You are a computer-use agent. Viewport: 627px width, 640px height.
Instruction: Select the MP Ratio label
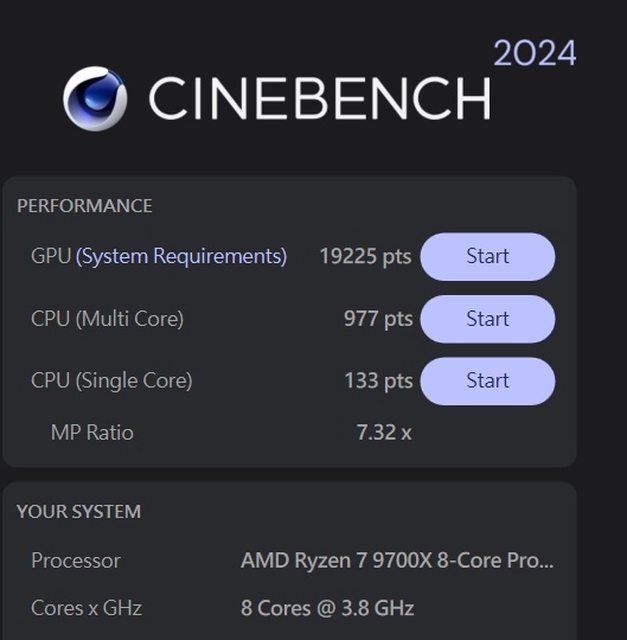[92, 433]
